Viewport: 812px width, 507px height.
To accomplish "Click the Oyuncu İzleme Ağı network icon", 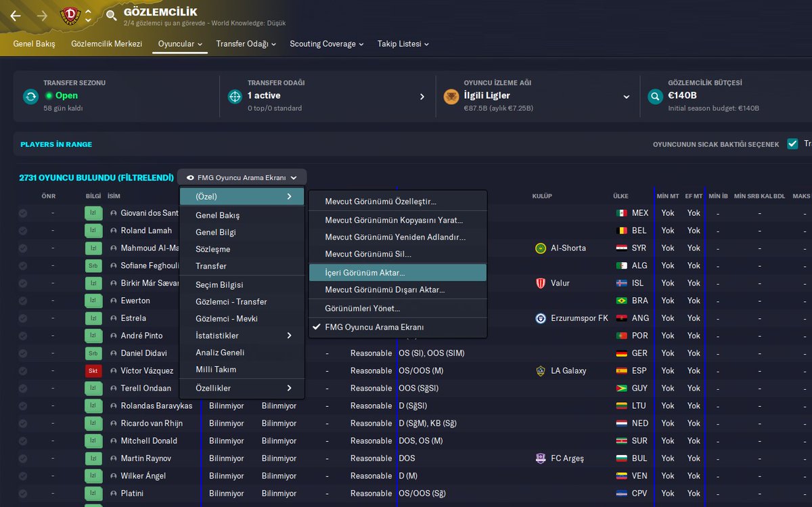I will pos(451,97).
